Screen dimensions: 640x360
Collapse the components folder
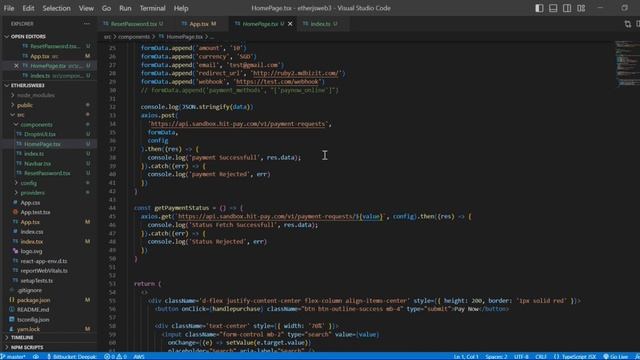click(x=36, y=124)
